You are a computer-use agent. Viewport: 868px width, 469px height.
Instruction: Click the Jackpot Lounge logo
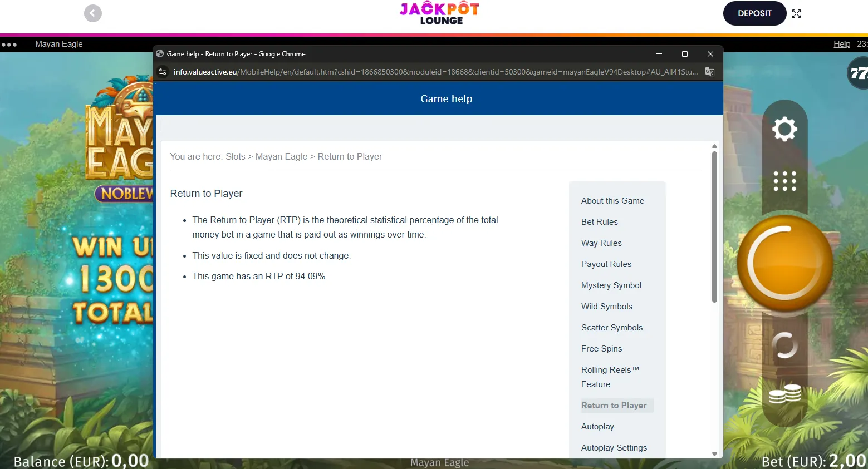click(x=440, y=13)
